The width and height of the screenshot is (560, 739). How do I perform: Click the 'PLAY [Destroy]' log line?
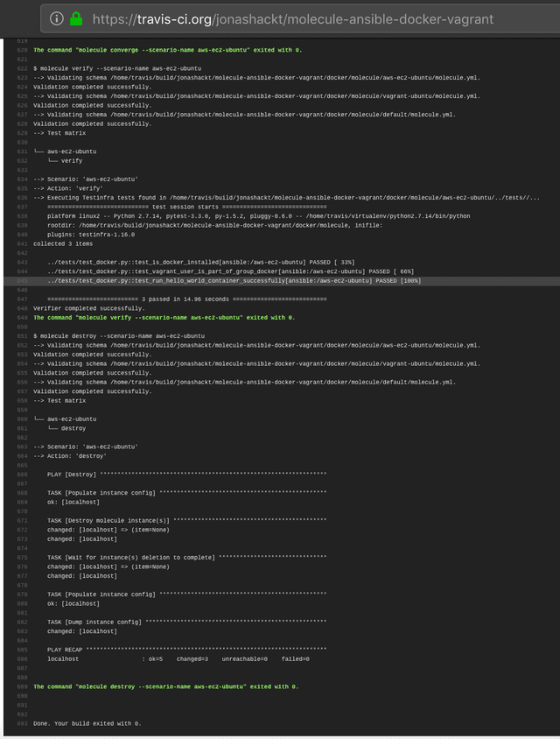(186, 474)
